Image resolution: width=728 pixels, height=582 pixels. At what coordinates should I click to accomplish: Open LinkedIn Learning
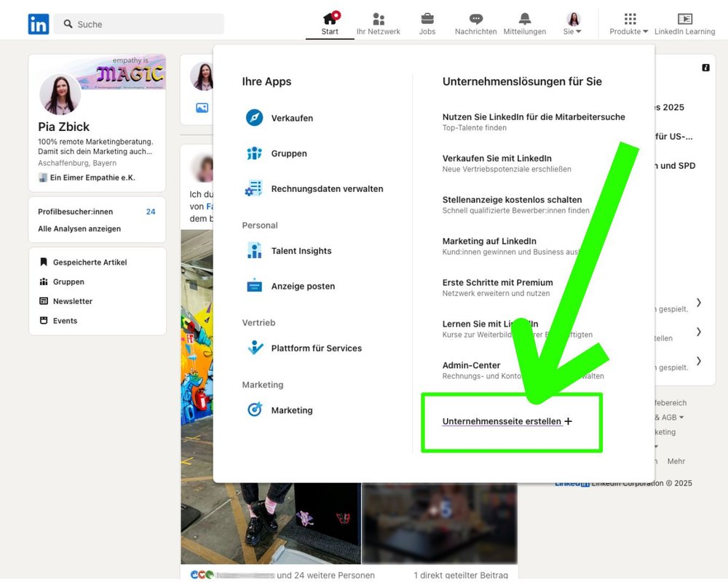(685, 24)
